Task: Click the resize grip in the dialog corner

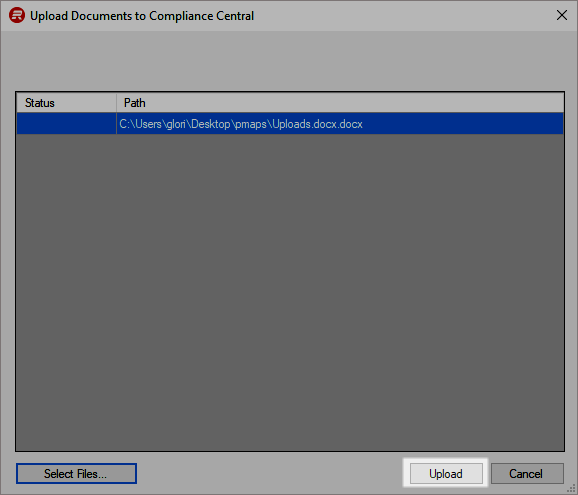Action: pos(572,489)
